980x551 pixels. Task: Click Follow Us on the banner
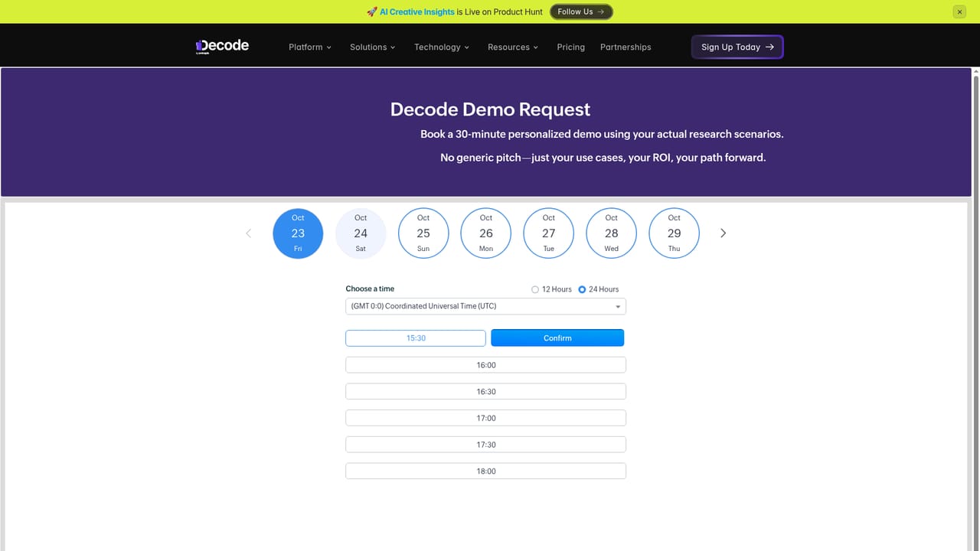pyautogui.click(x=581, y=11)
